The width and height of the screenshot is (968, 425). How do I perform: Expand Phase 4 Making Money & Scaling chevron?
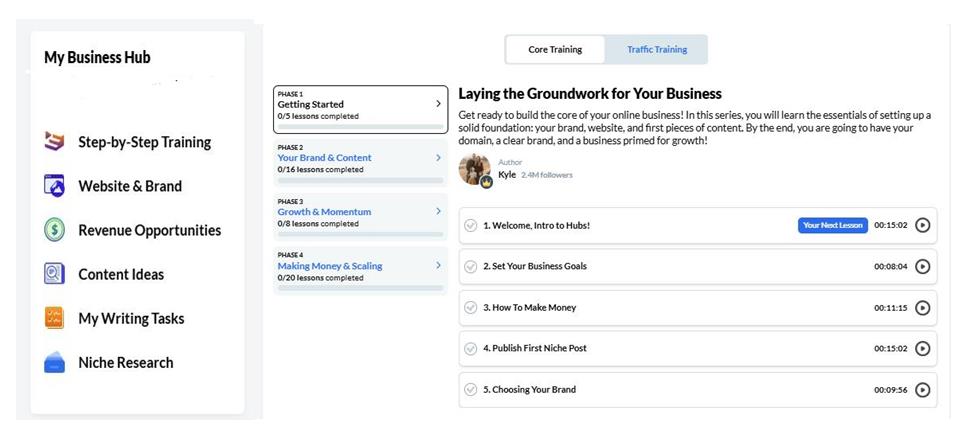438,265
